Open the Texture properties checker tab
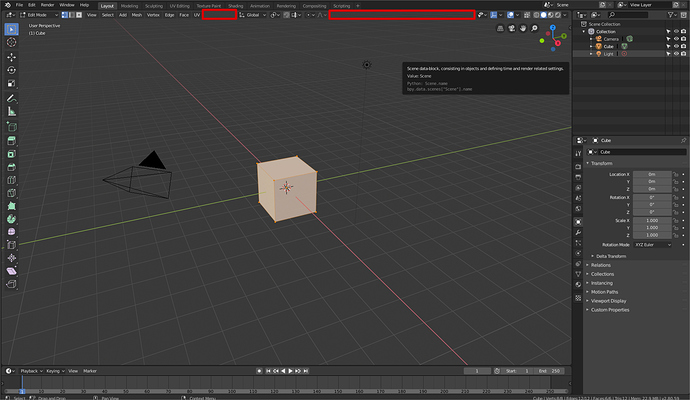 click(x=578, y=298)
